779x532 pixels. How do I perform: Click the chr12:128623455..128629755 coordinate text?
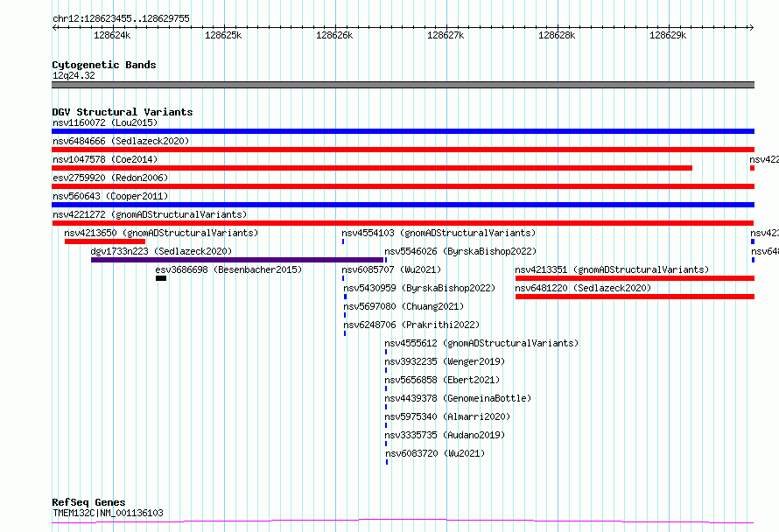point(121,18)
